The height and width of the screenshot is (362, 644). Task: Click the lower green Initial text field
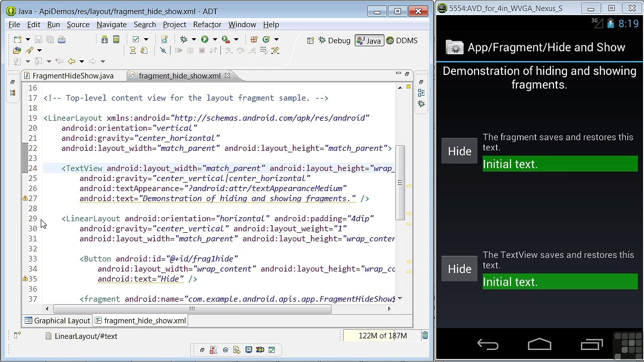click(x=560, y=282)
